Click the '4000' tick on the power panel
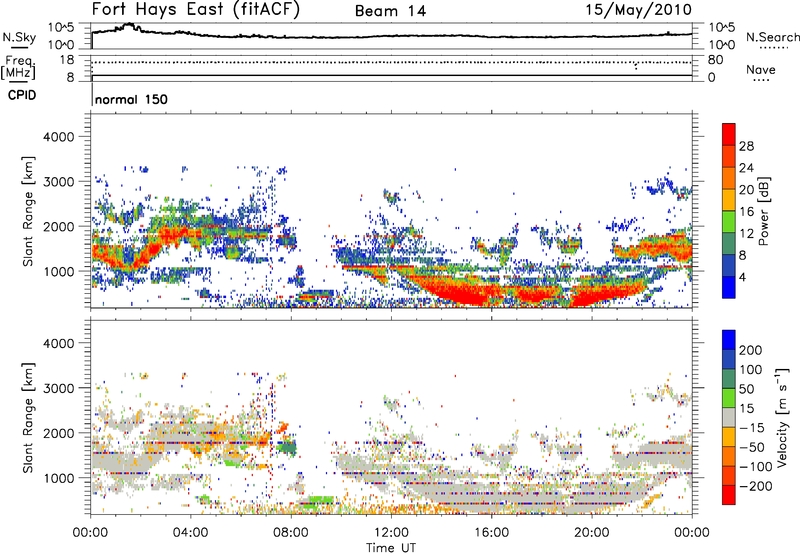Image resolution: width=800 pixels, height=554 pixels. click(x=59, y=137)
